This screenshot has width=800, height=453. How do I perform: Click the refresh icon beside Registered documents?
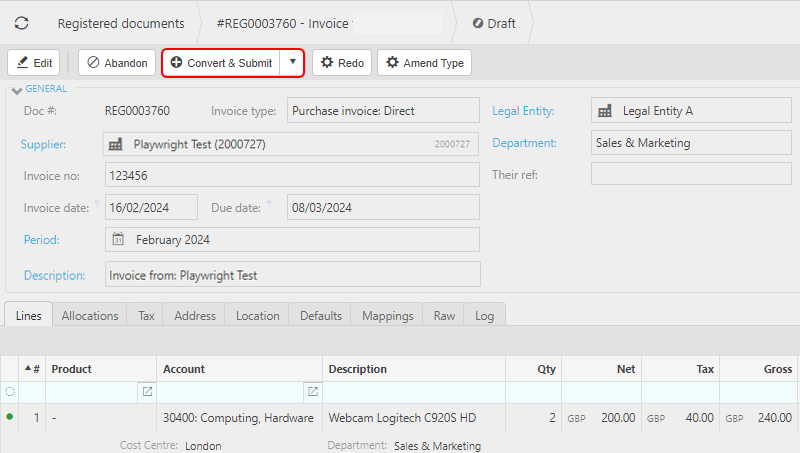pos(21,23)
